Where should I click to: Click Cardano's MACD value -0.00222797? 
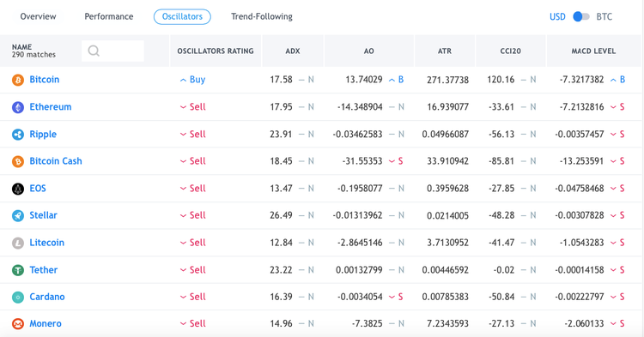coord(580,297)
